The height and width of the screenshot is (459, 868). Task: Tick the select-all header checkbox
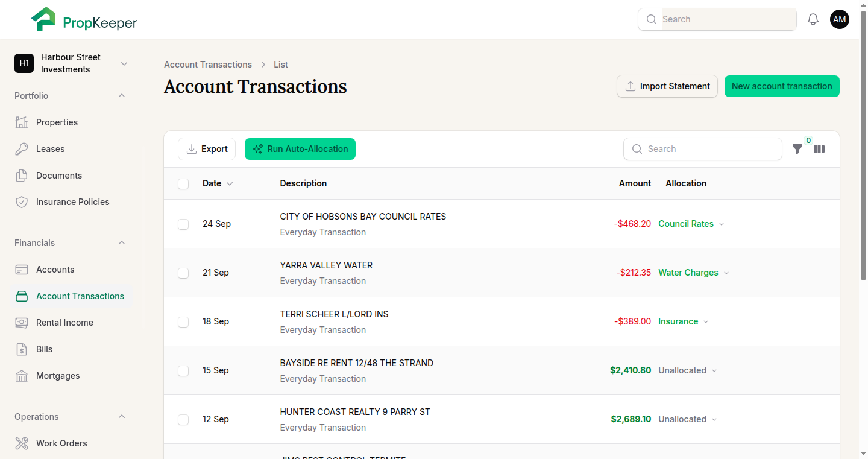[x=183, y=184]
